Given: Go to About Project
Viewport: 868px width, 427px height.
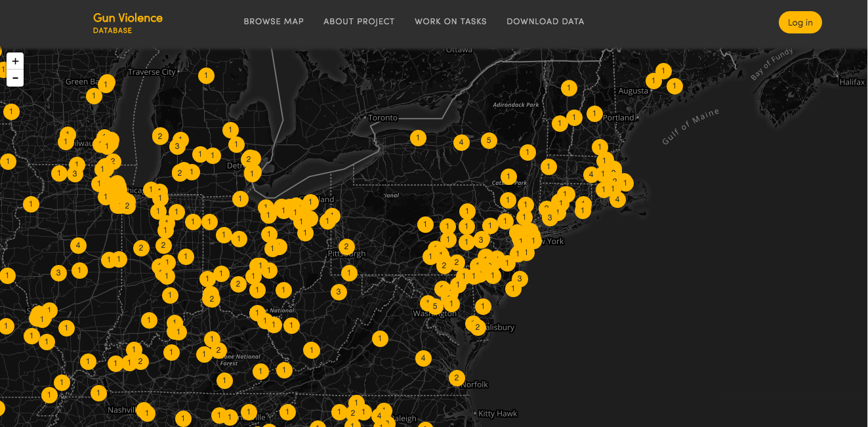Looking at the screenshot, I should [x=359, y=22].
